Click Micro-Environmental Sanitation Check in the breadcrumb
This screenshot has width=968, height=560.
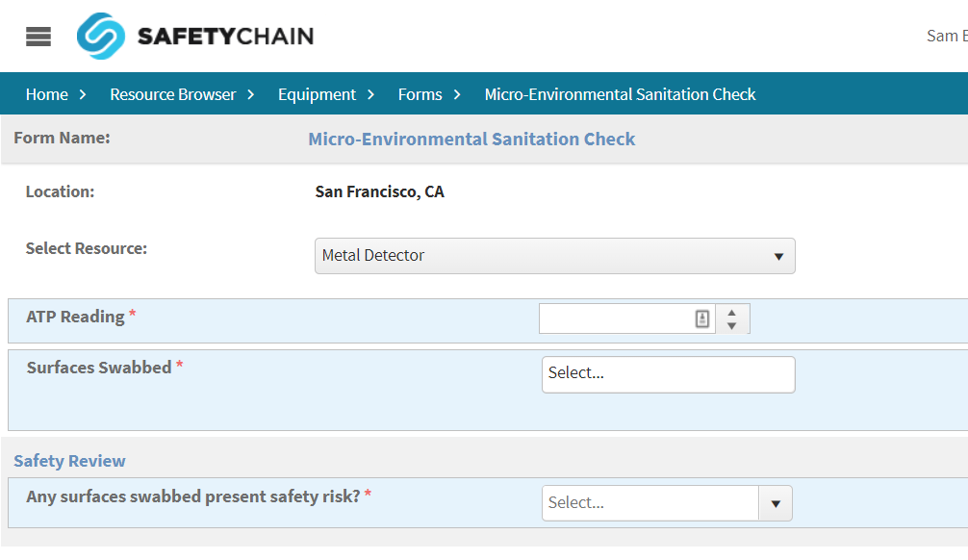click(620, 94)
